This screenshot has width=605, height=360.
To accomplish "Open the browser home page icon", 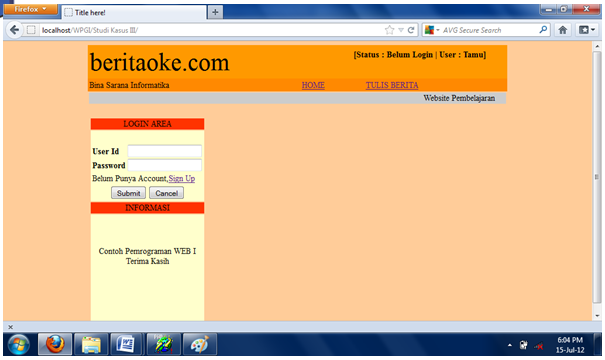I will (563, 30).
